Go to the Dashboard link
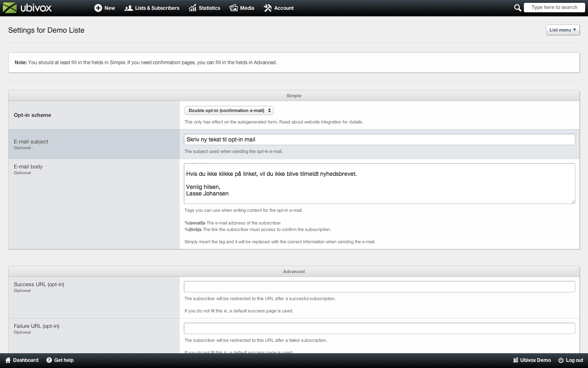Image resolution: width=588 pixels, height=368 pixels. 22,360
